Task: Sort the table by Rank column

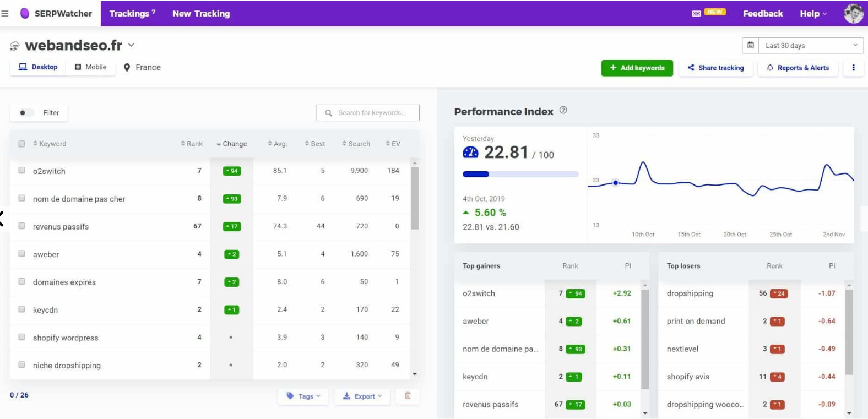Action: pos(192,144)
